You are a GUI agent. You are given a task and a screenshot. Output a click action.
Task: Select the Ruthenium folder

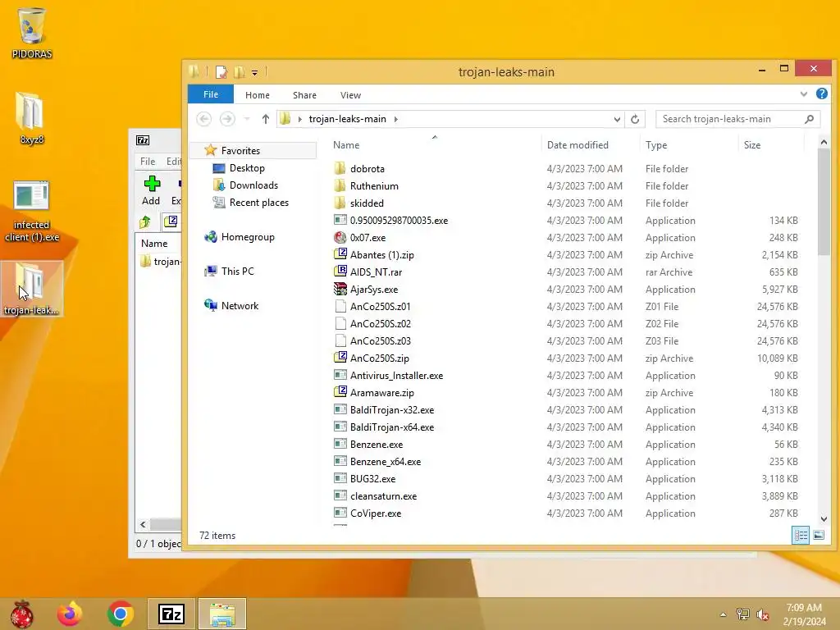[x=374, y=186]
